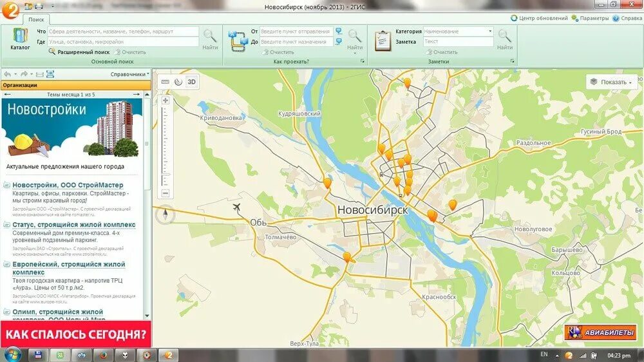Pick the departure point on map via От pin icon
This screenshot has width=644, height=362.
[x=339, y=31]
